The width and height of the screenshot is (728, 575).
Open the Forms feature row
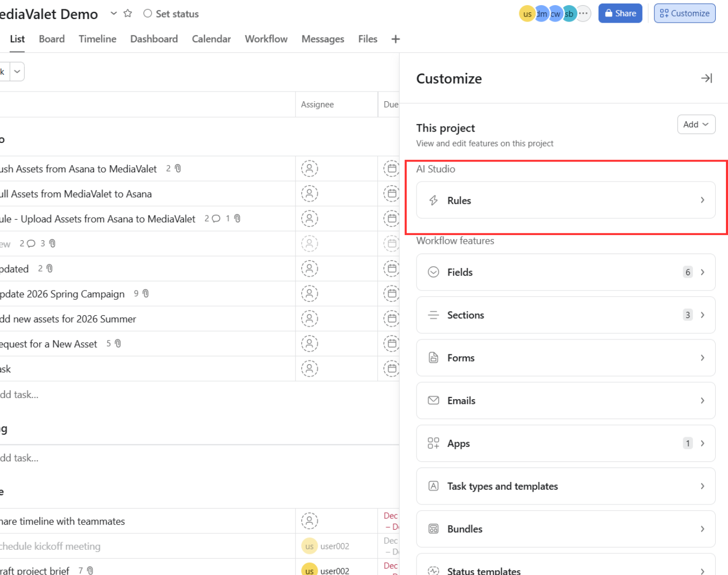566,357
